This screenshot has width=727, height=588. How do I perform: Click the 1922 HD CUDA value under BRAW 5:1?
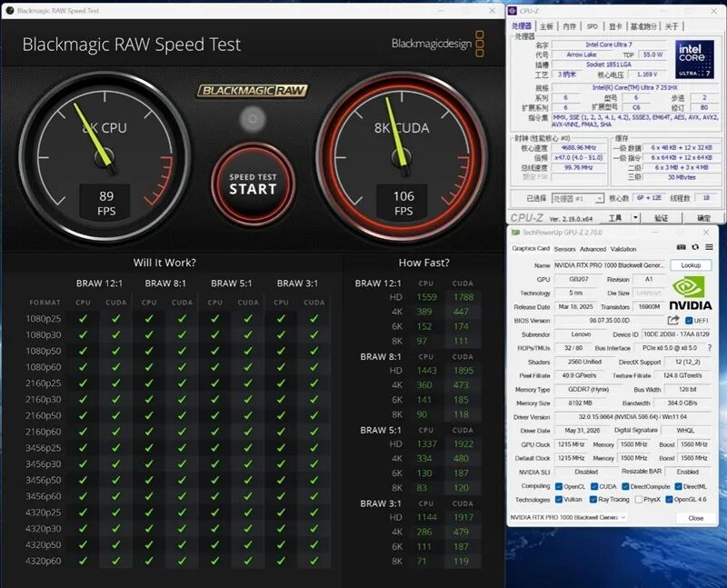tap(463, 443)
